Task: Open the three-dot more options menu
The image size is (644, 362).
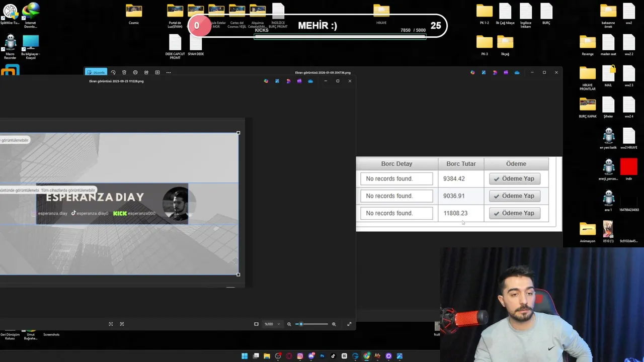Action: 169,72
